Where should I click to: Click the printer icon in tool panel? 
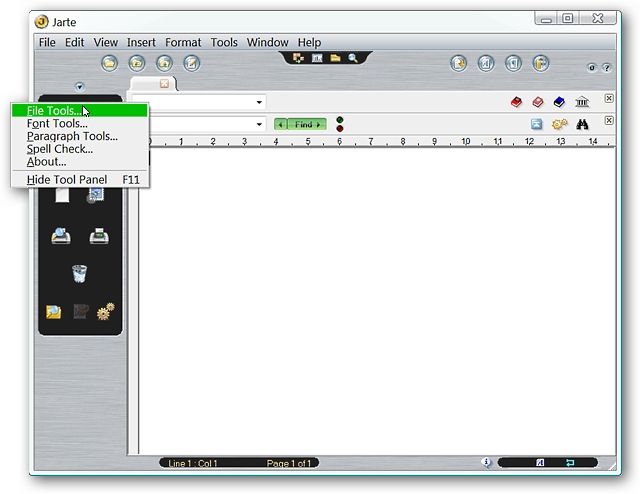click(99, 236)
